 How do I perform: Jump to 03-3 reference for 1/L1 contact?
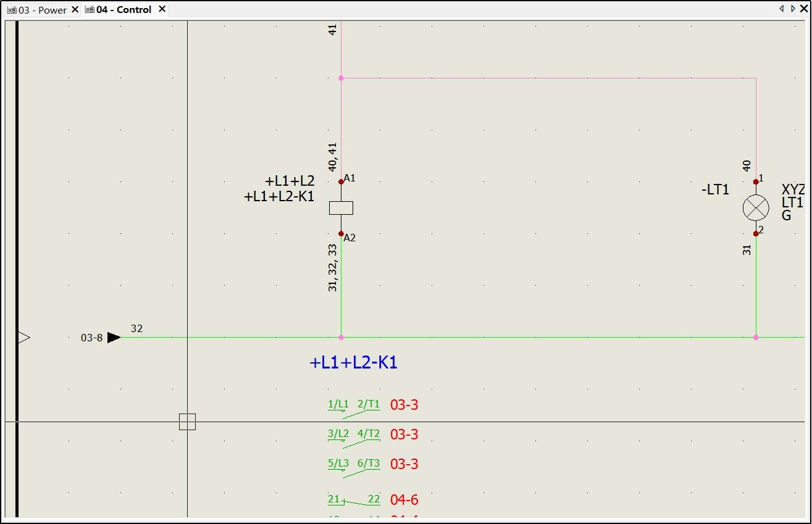(x=404, y=405)
